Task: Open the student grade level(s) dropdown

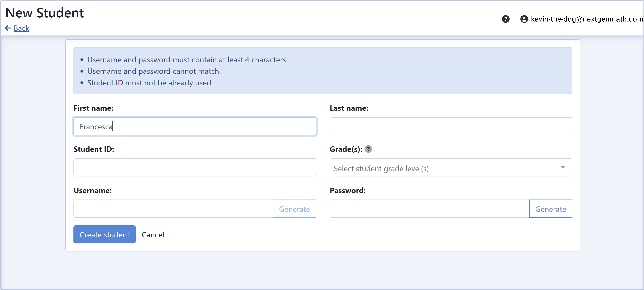Action: 451,167
